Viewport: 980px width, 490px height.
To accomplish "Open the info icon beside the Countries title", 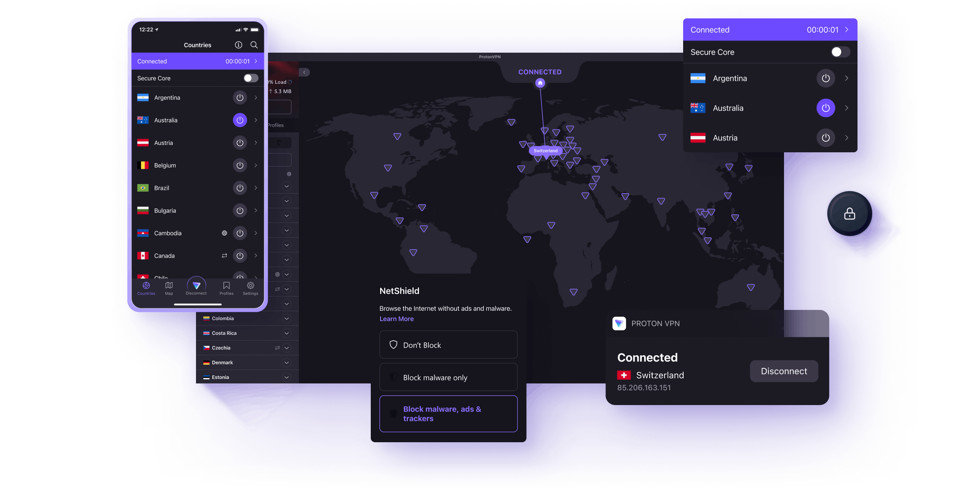I will click(238, 45).
